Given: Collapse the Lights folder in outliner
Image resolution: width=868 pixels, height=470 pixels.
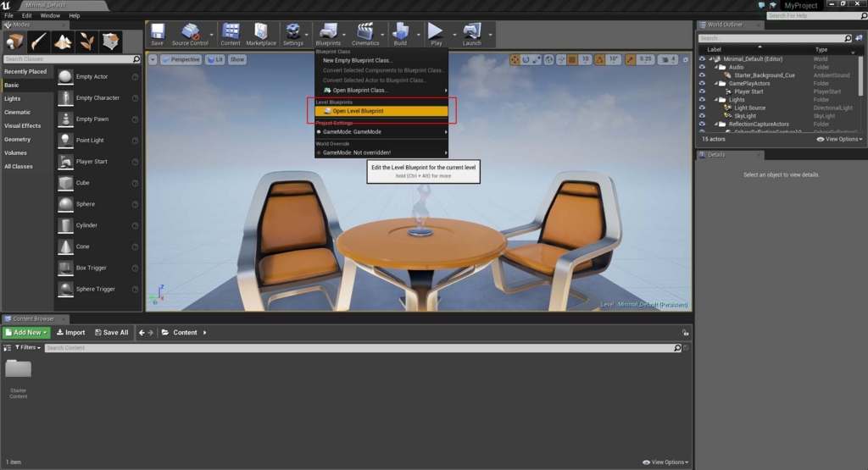Looking at the screenshot, I should point(715,100).
